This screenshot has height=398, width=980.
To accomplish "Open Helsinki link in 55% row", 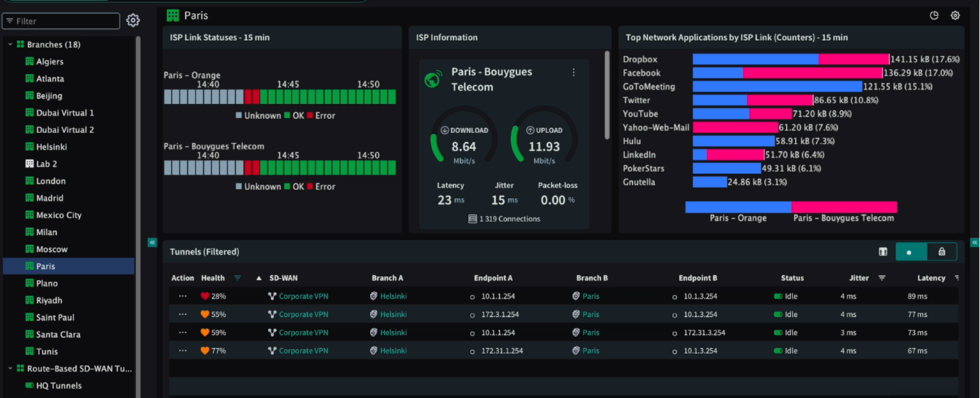I will (393, 314).
